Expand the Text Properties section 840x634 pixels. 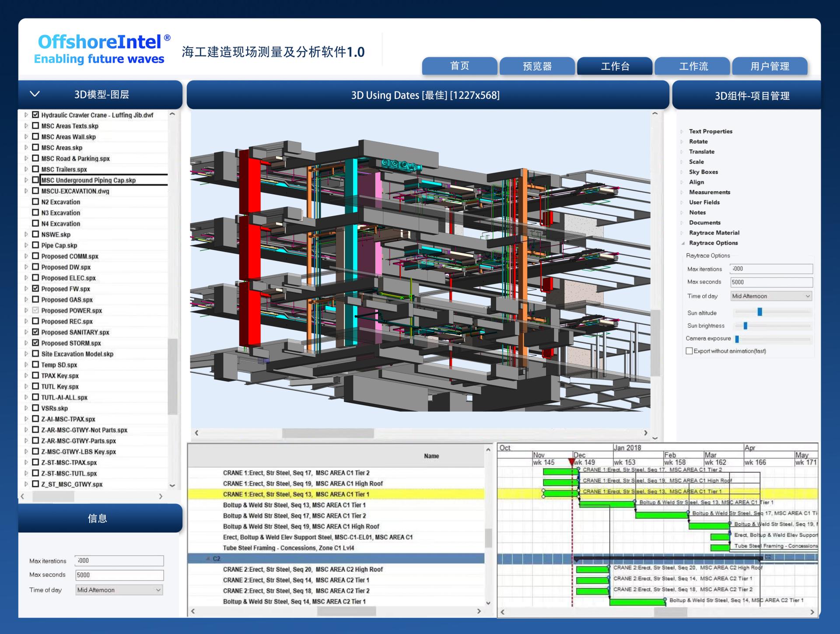click(x=682, y=131)
